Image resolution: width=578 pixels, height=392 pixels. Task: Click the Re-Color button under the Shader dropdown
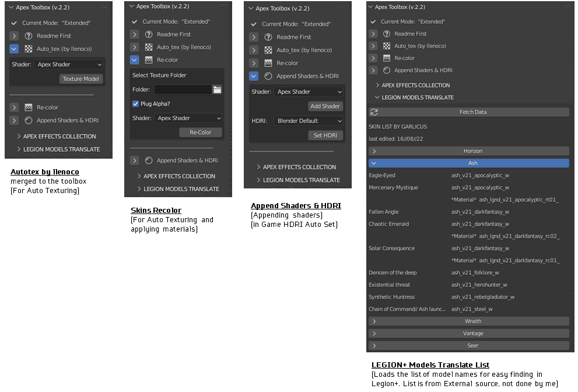[201, 132]
